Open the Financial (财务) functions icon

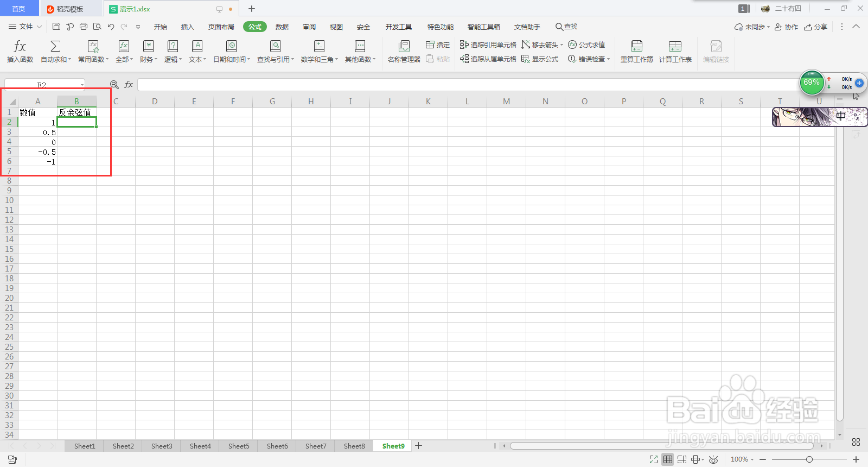click(x=148, y=47)
